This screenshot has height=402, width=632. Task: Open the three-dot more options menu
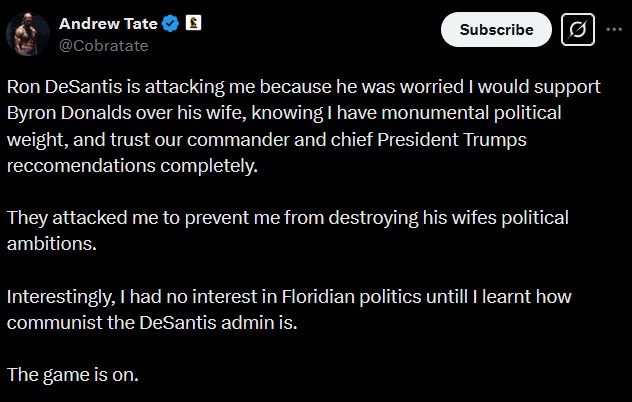click(614, 29)
